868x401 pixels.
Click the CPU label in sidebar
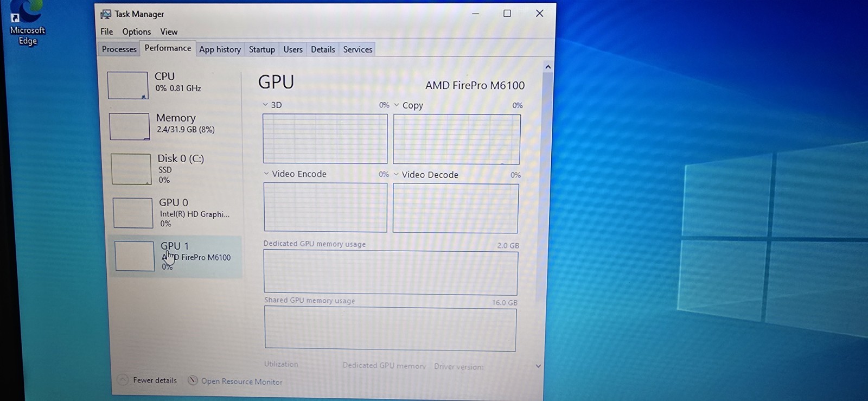[164, 77]
